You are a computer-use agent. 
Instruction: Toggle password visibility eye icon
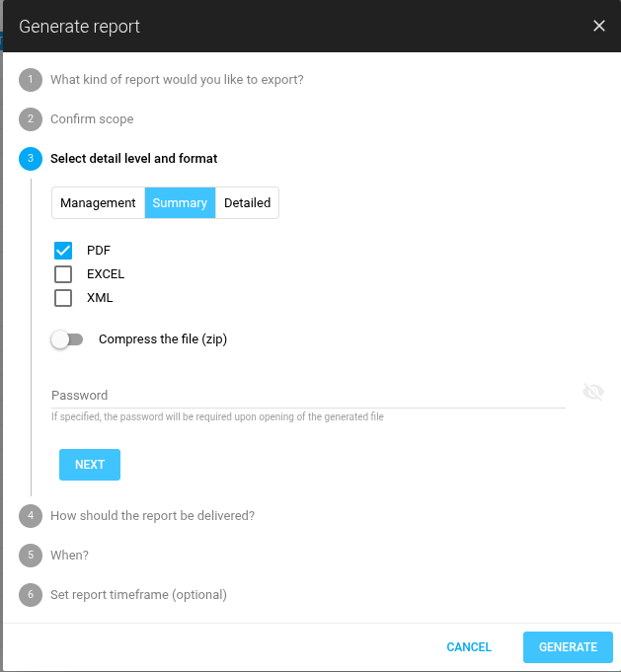point(592,393)
